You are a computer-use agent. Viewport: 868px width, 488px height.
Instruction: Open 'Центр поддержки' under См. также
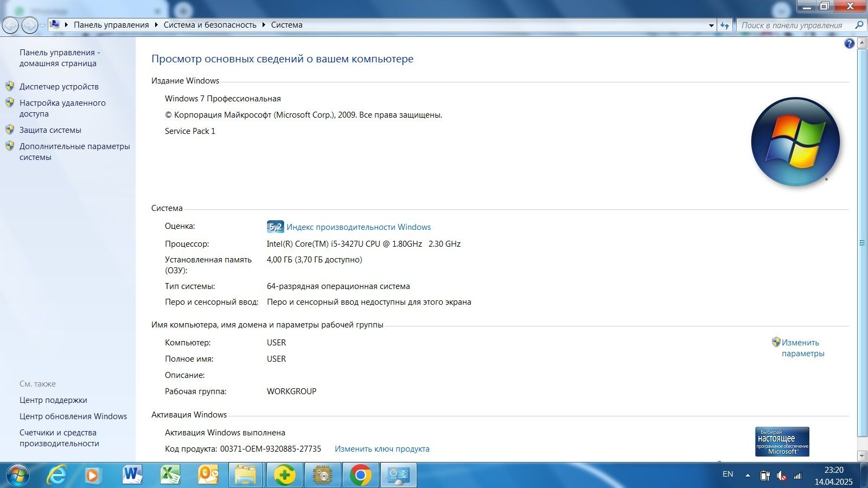click(x=53, y=400)
